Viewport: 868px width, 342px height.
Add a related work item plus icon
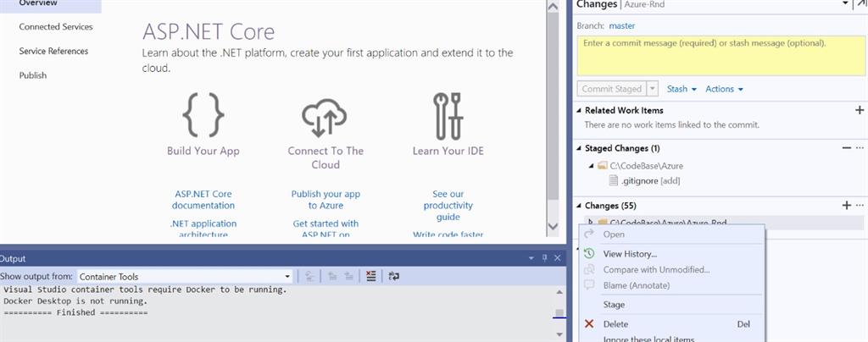pos(860,110)
